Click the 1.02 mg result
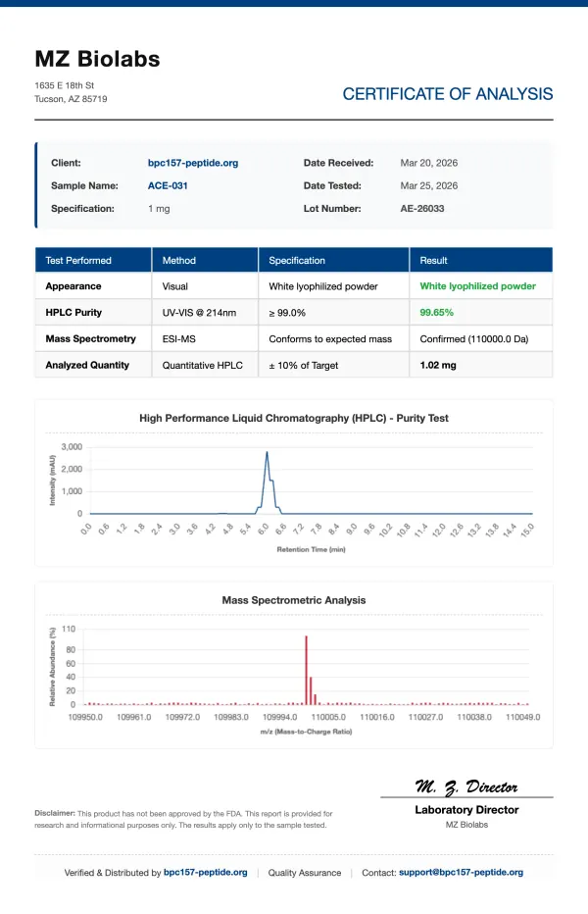This screenshot has width=588, height=914. (438, 365)
